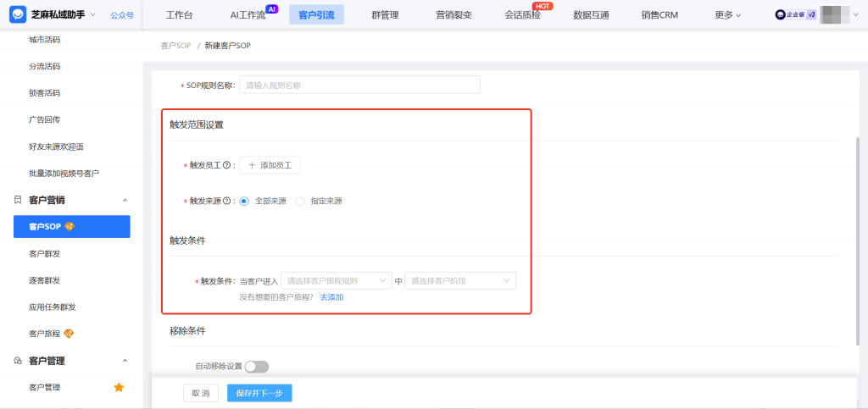Open 城市活码 in sidebar
The image size is (868, 409).
click(44, 40)
